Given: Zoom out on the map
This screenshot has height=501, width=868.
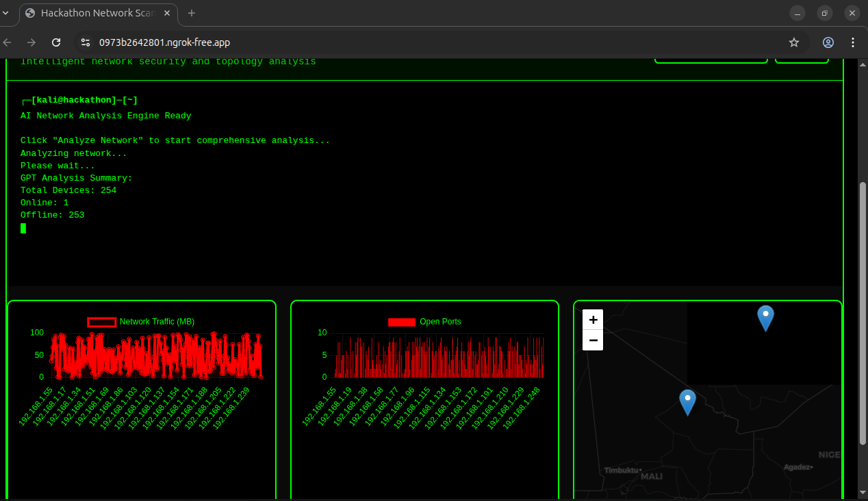Looking at the screenshot, I should coord(593,340).
